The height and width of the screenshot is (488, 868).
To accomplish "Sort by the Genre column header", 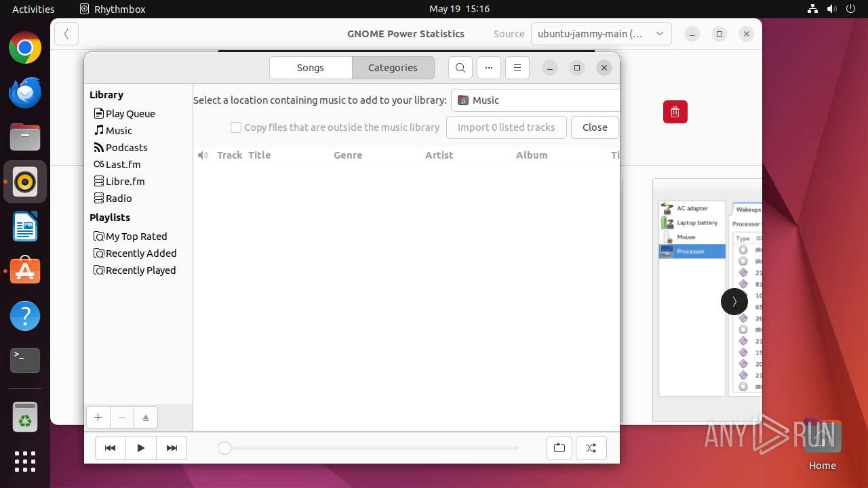I will point(376,155).
